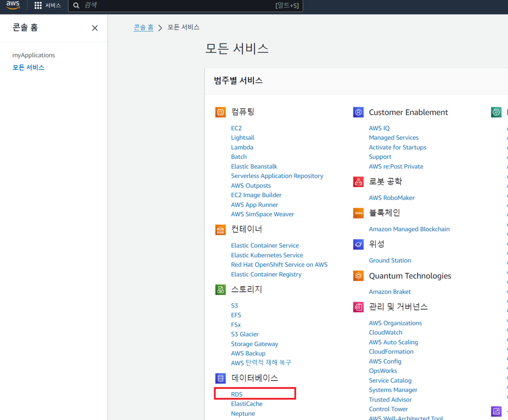Open the Lambda service
This screenshot has height=420, width=508.
[x=242, y=147]
